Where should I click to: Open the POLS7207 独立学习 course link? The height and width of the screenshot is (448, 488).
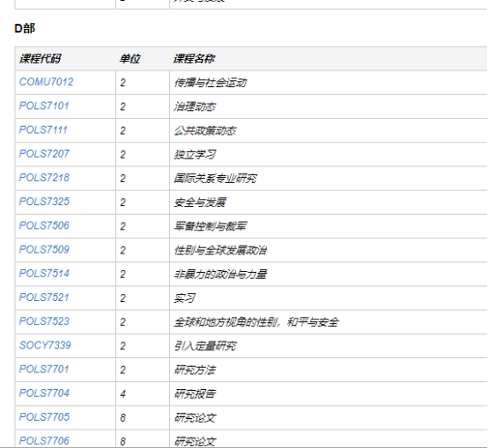(x=44, y=154)
